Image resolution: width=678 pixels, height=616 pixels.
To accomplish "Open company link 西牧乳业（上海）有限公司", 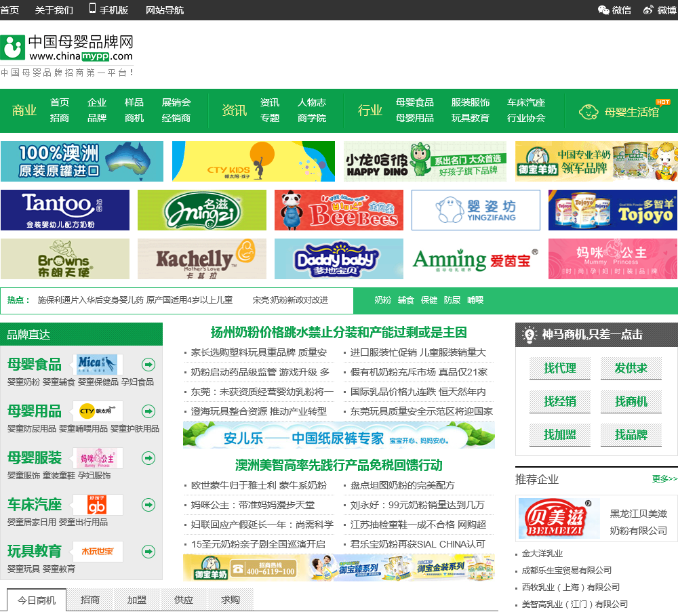I will 570,587.
